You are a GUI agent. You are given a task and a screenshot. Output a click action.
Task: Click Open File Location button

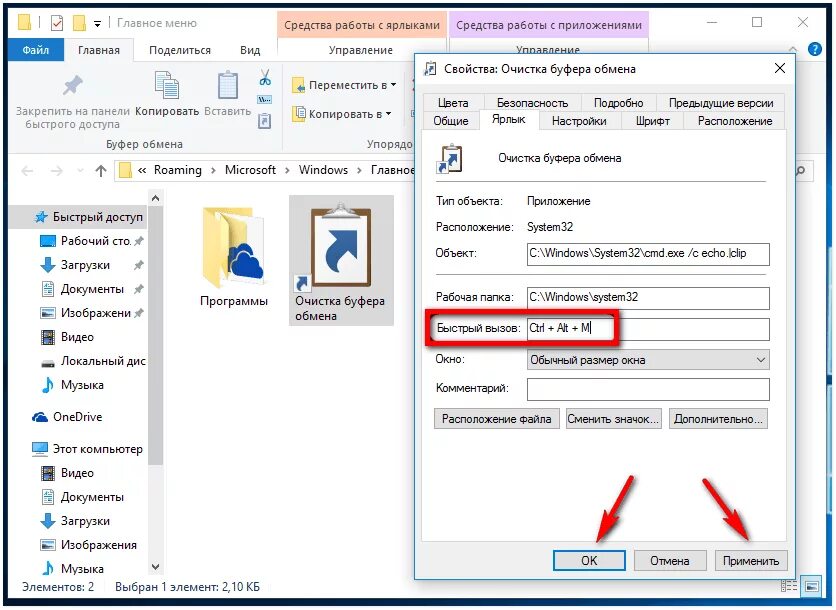[x=496, y=419]
